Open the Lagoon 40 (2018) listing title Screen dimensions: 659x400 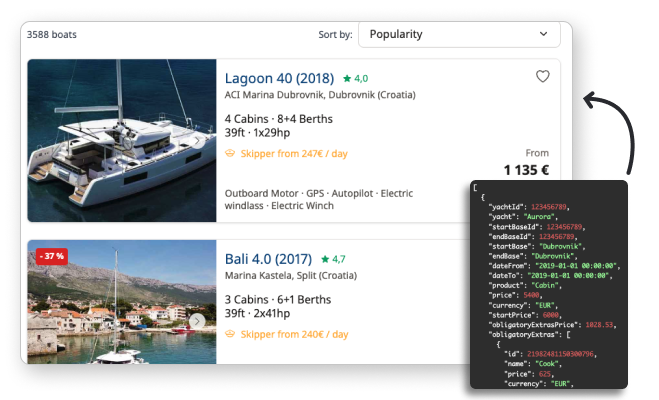point(279,78)
